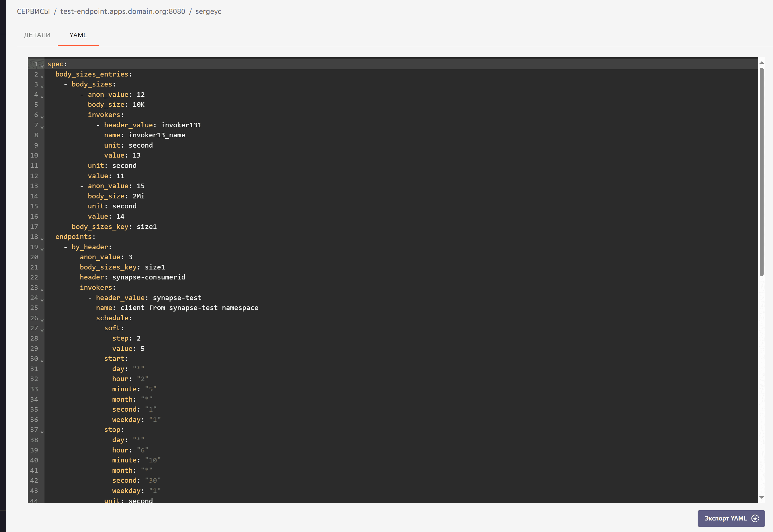
Task: Open СЕРВИСЫ breadcrumb link
Action: (33, 11)
